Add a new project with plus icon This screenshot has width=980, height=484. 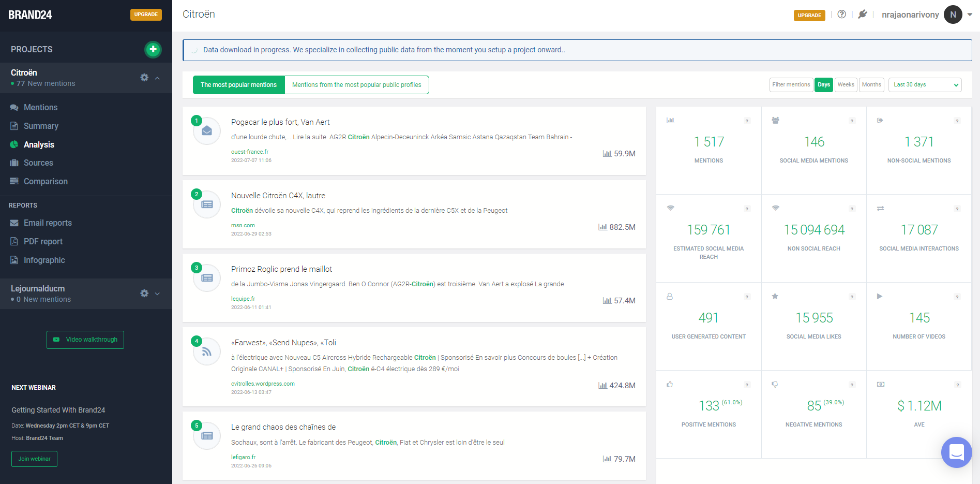coord(153,49)
